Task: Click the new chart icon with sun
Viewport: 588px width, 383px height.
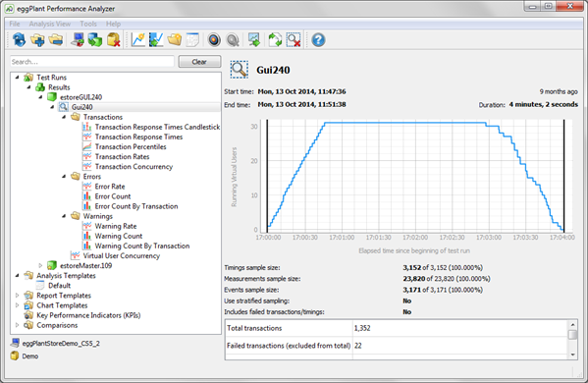Action: (138, 39)
